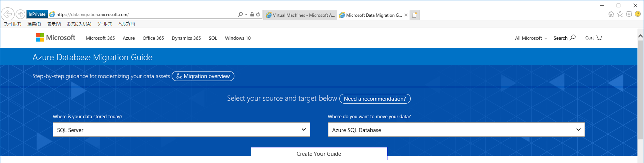Refresh the page with reload icon

pos(258,14)
